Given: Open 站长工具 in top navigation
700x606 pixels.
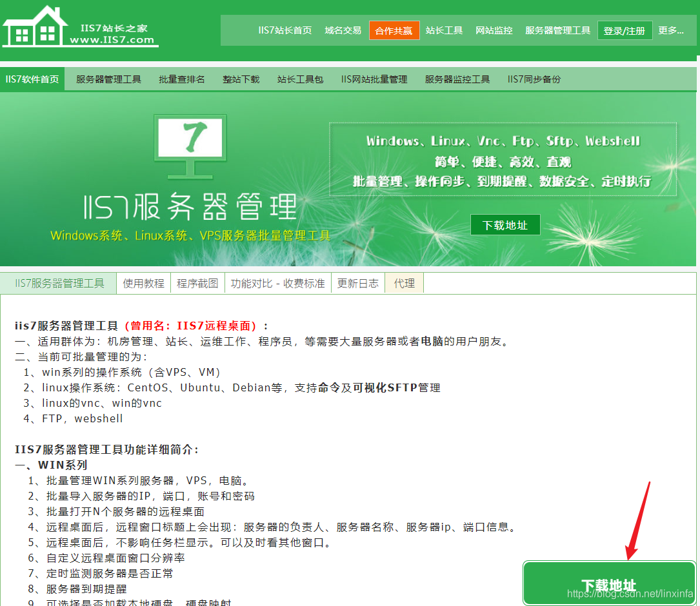Looking at the screenshot, I should 445,30.
